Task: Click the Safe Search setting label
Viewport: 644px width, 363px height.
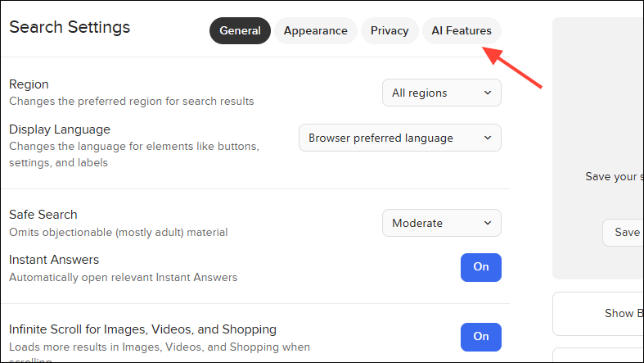Action: pyautogui.click(x=43, y=215)
